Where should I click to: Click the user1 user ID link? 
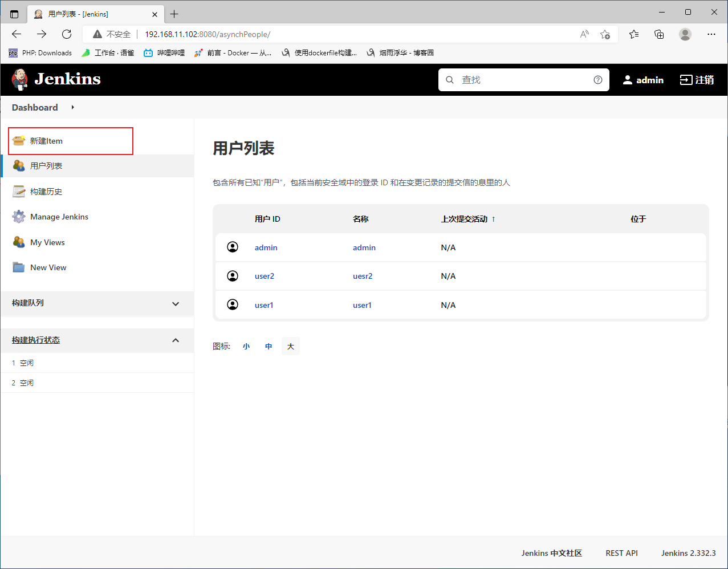[264, 305]
